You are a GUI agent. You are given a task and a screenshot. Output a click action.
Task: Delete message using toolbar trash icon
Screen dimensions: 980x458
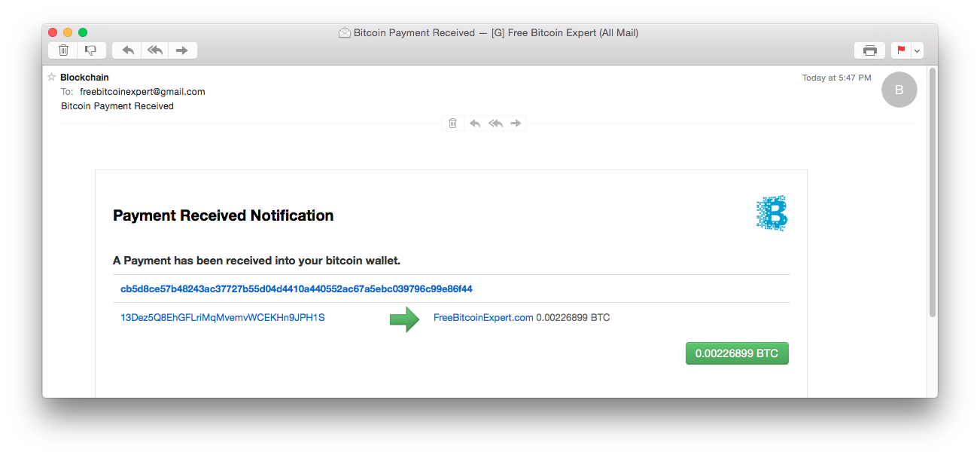click(63, 50)
